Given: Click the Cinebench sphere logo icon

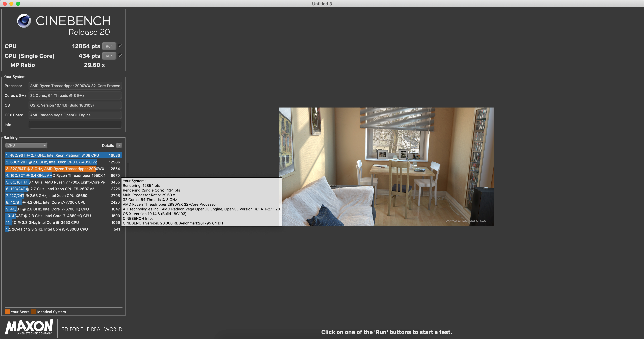Looking at the screenshot, I should (x=24, y=21).
